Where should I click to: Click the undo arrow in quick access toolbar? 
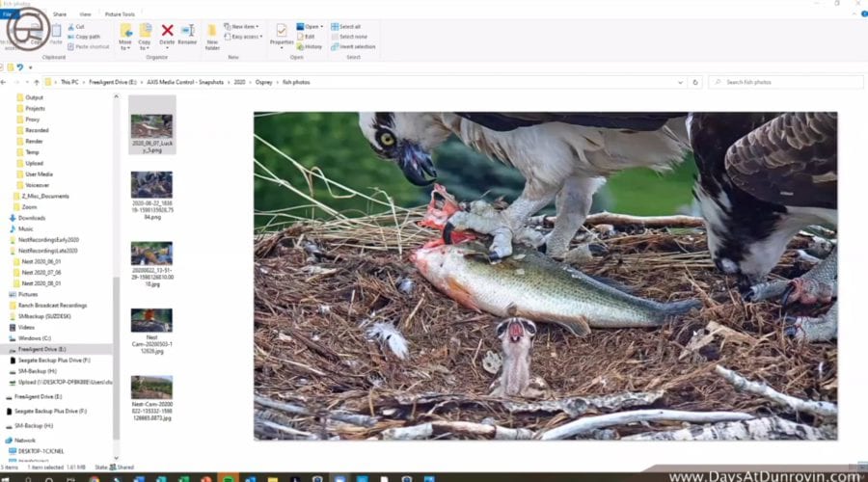[20, 67]
